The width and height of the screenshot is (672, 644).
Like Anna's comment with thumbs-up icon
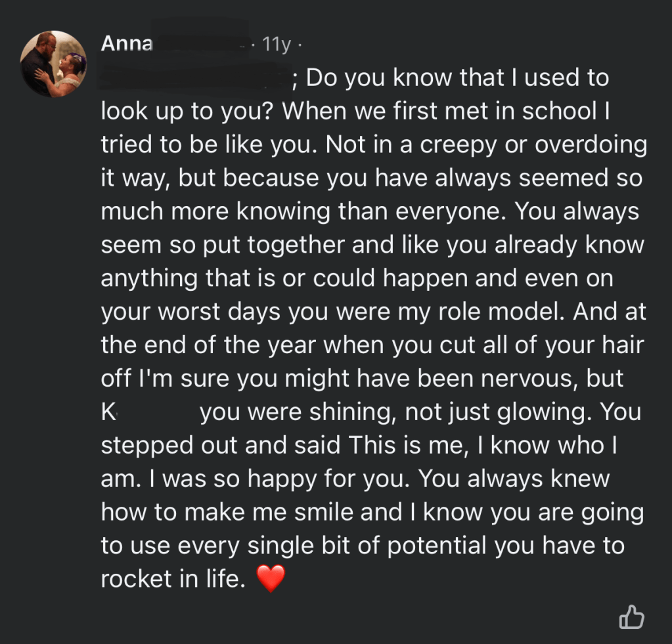coord(631,617)
